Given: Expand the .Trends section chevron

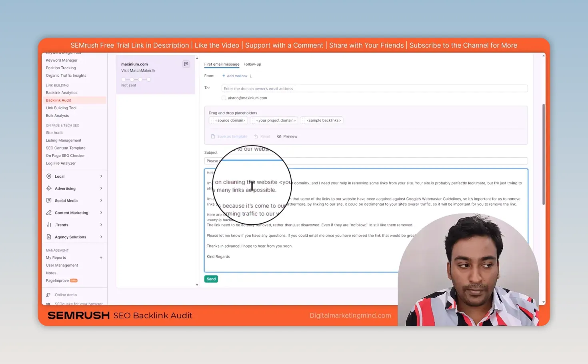Looking at the screenshot, I should tap(101, 225).
